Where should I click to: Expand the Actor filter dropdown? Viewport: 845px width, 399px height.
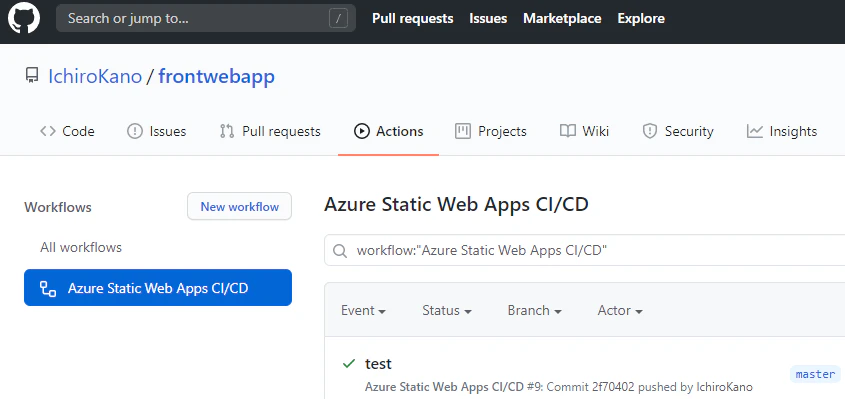coord(620,311)
